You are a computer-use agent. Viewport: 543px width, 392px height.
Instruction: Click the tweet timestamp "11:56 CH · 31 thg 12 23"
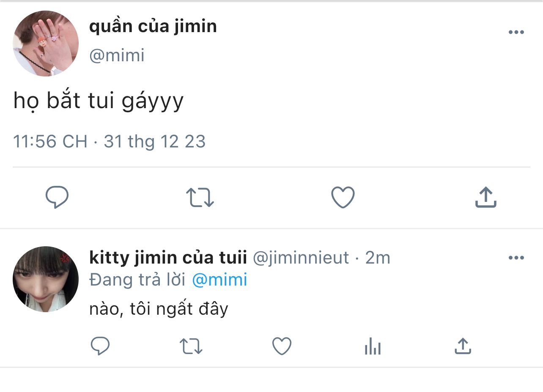(x=109, y=142)
